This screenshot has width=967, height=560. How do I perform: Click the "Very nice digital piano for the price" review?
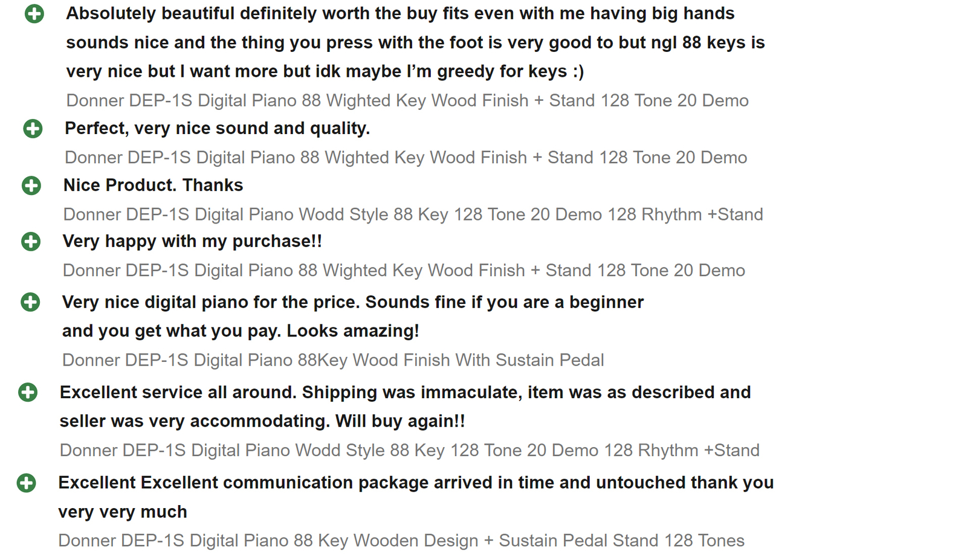pos(352,302)
